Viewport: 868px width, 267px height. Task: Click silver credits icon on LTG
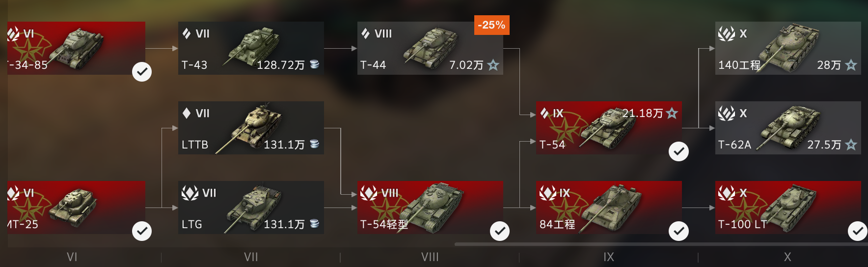(315, 224)
